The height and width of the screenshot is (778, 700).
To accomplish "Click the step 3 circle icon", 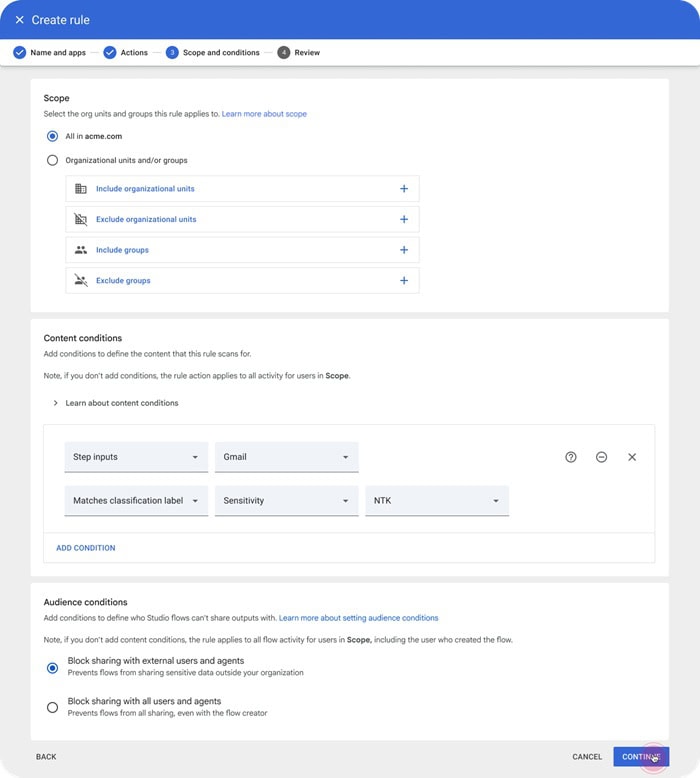I will pyautogui.click(x=172, y=53).
